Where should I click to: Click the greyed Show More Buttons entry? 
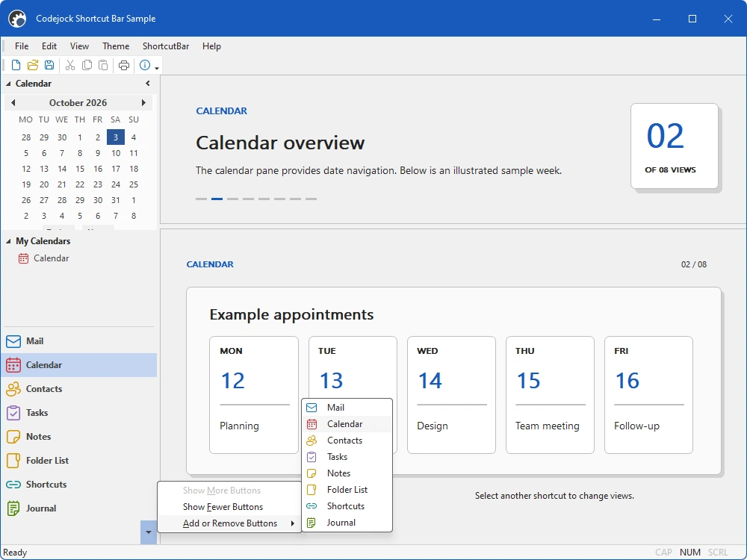pos(229,491)
